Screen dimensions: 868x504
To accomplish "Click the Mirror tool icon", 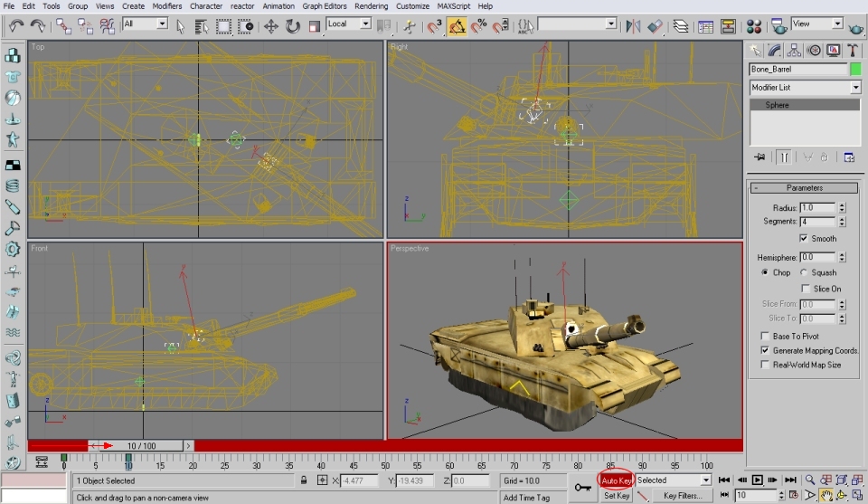I will click(633, 26).
